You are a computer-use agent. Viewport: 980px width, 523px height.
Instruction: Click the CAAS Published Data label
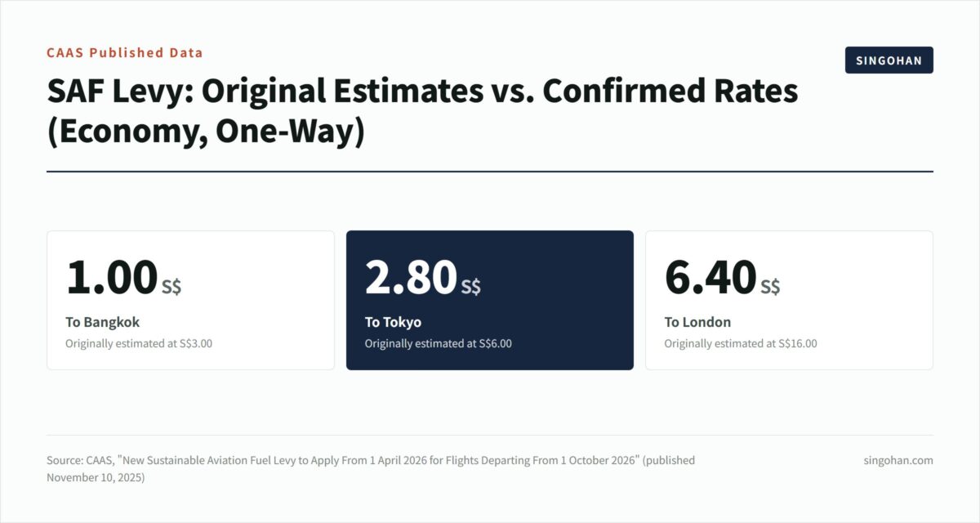pyautogui.click(x=124, y=52)
